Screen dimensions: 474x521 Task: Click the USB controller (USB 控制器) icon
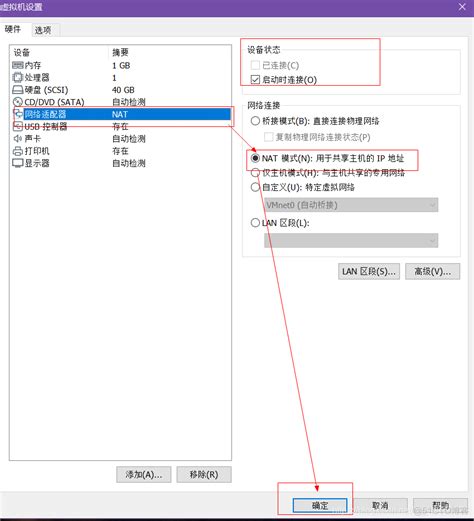(18, 126)
